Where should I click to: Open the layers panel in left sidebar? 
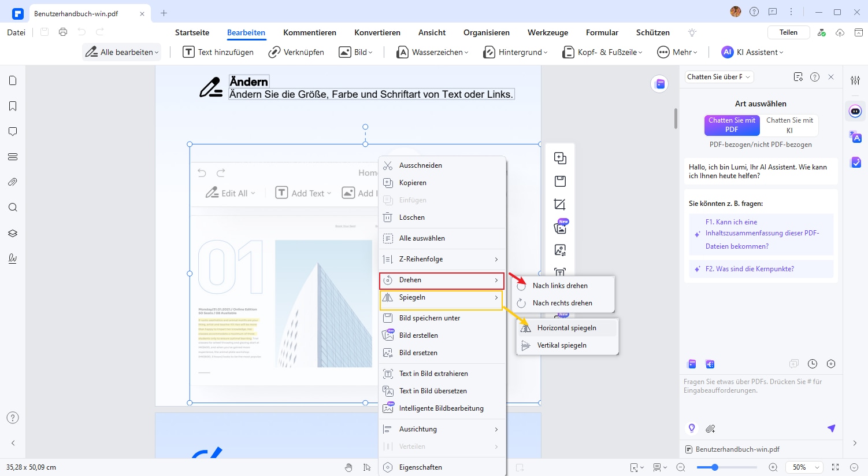point(13,233)
